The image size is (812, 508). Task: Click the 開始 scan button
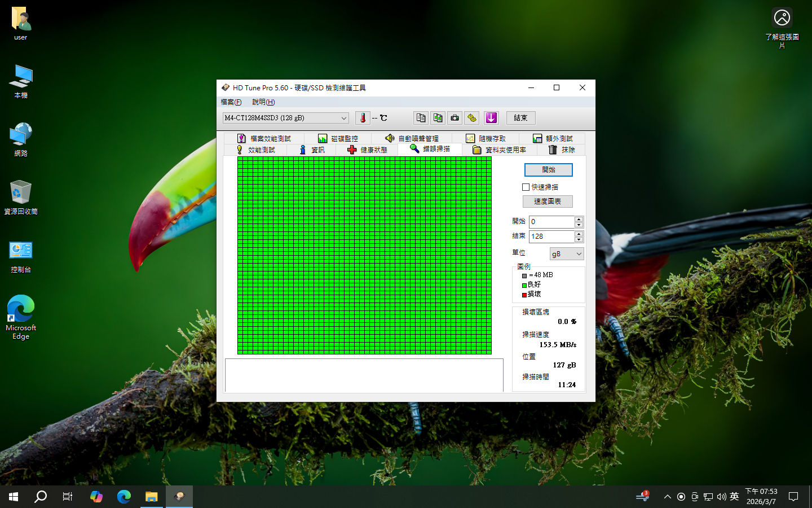tap(549, 170)
